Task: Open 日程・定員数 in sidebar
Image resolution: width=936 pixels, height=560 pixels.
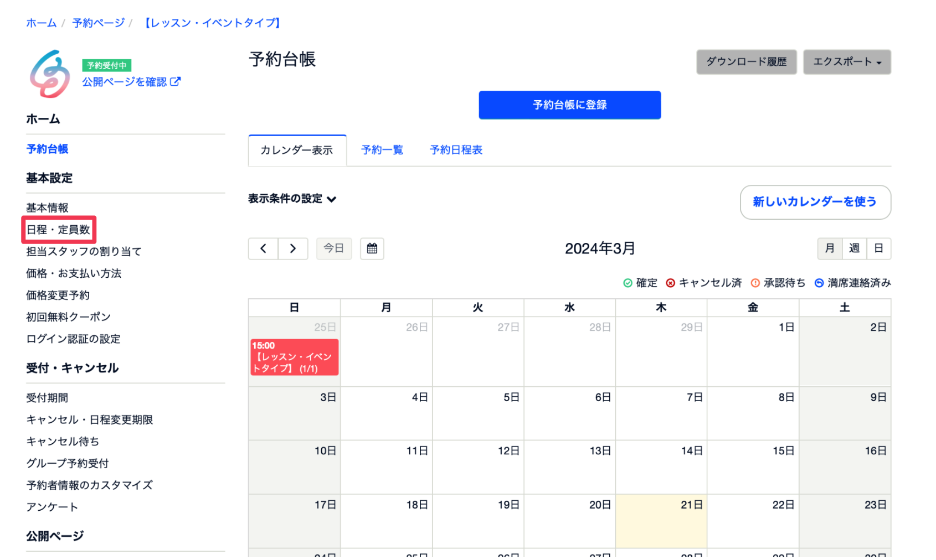Action: point(58,230)
